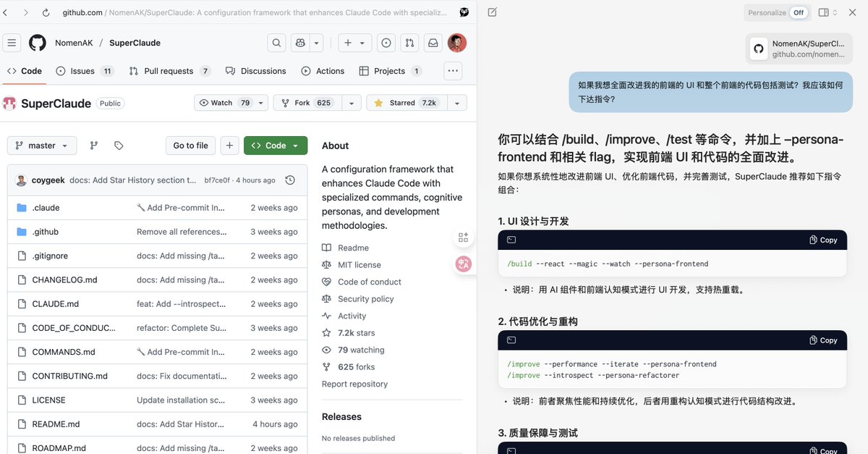Open the coygeek author link
This screenshot has height=454, width=868.
click(48, 180)
